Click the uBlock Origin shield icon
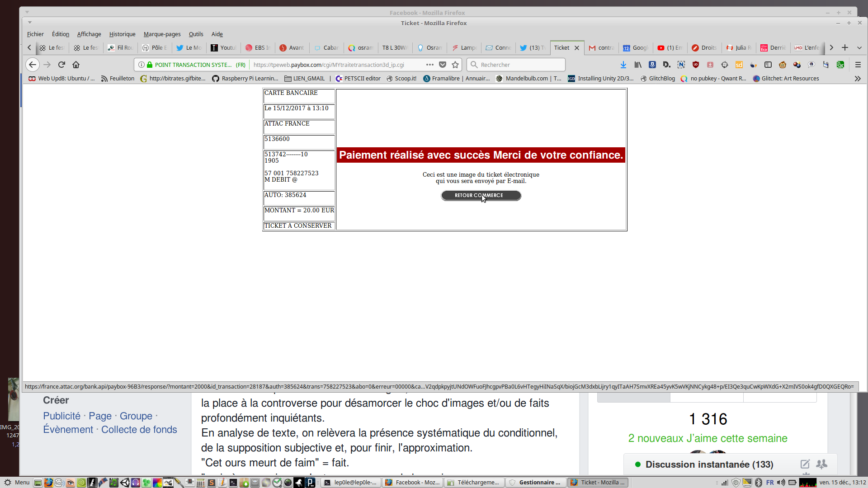 click(696, 65)
